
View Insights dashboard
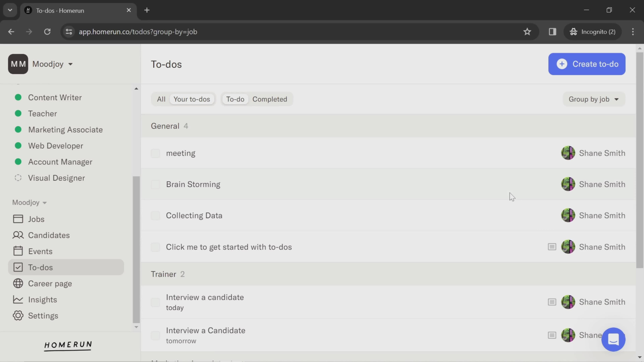coord(42,300)
